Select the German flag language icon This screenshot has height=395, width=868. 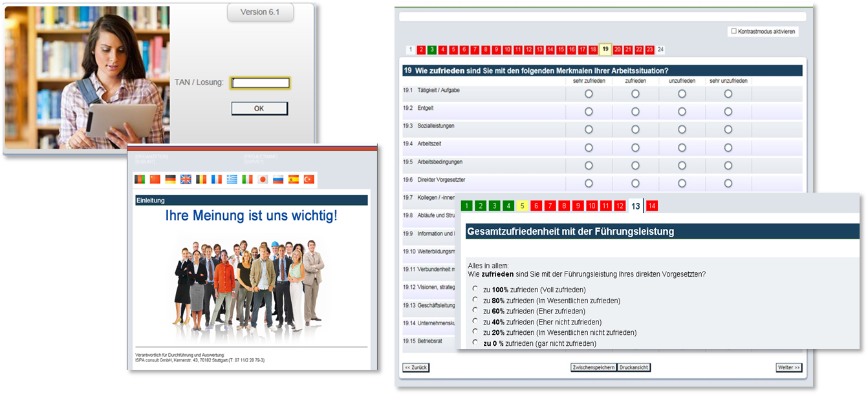pyautogui.click(x=170, y=179)
